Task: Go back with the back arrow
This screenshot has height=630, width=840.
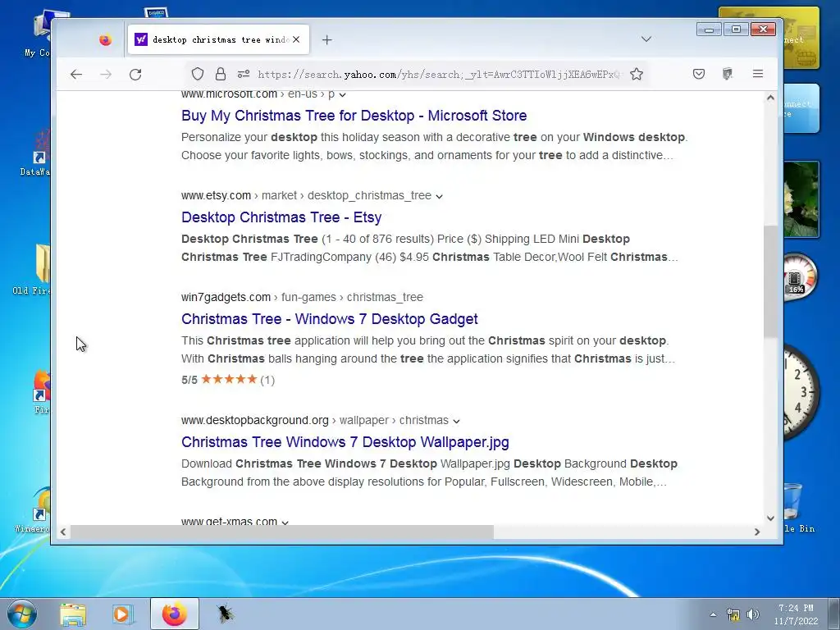Action: coord(76,75)
